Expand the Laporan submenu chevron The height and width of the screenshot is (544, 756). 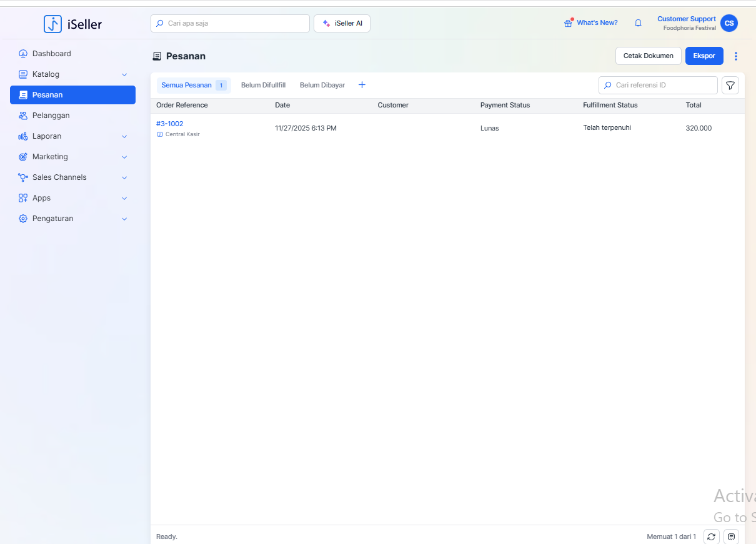pos(124,136)
